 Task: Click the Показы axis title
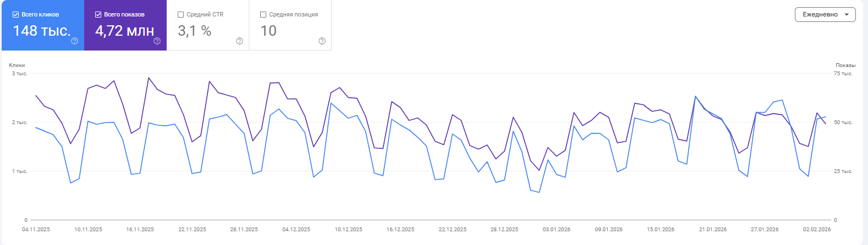(845, 65)
